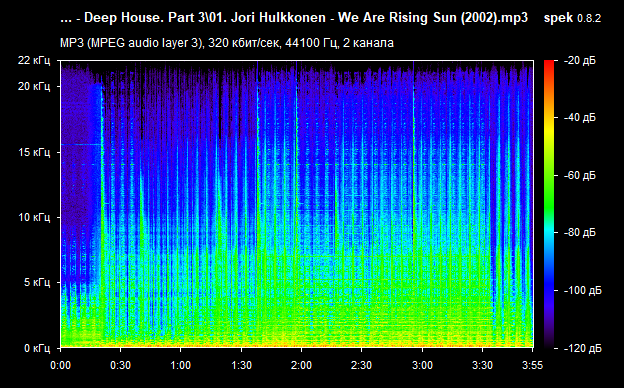The width and height of the screenshot is (624, 388).
Task: Click the red top of color scale
Action: (549, 66)
